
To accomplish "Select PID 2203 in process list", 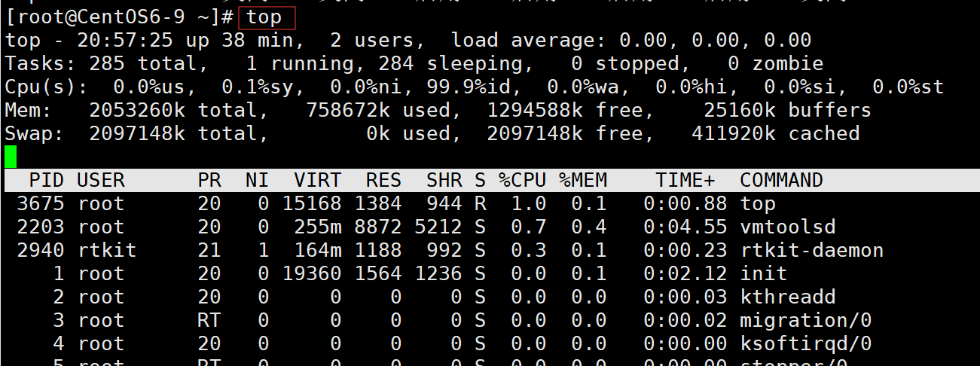I will 41,227.
